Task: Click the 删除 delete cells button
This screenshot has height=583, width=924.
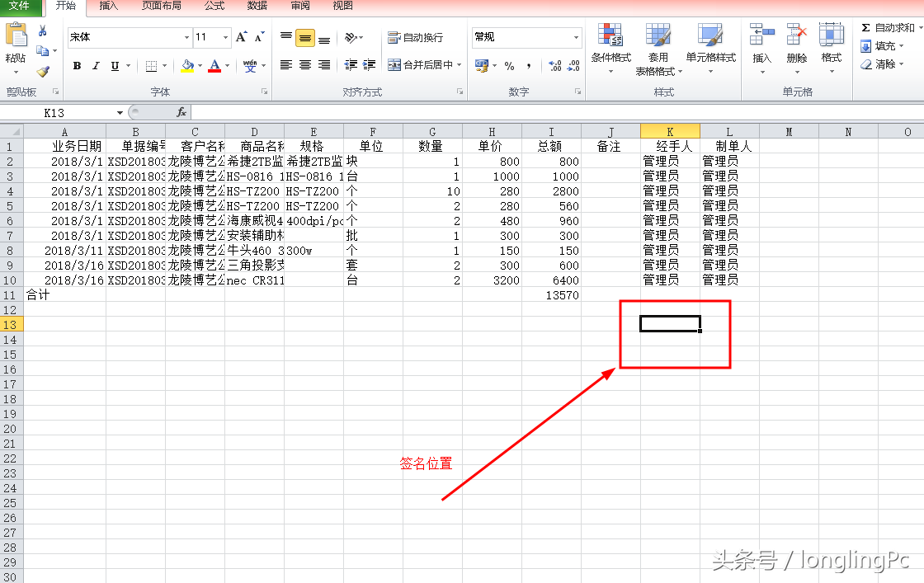Action: coord(797,49)
